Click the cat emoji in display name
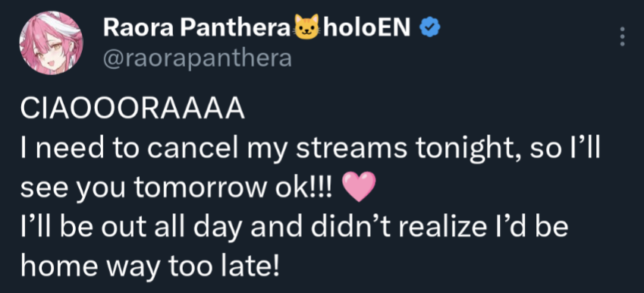This screenshot has height=293, width=644. [306, 27]
